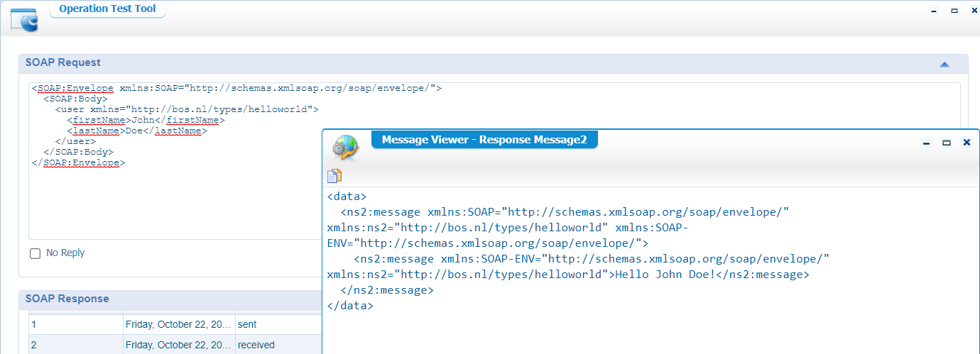
Task: Click the opening <data> tag in Message Viewer
Action: [347, 197]
